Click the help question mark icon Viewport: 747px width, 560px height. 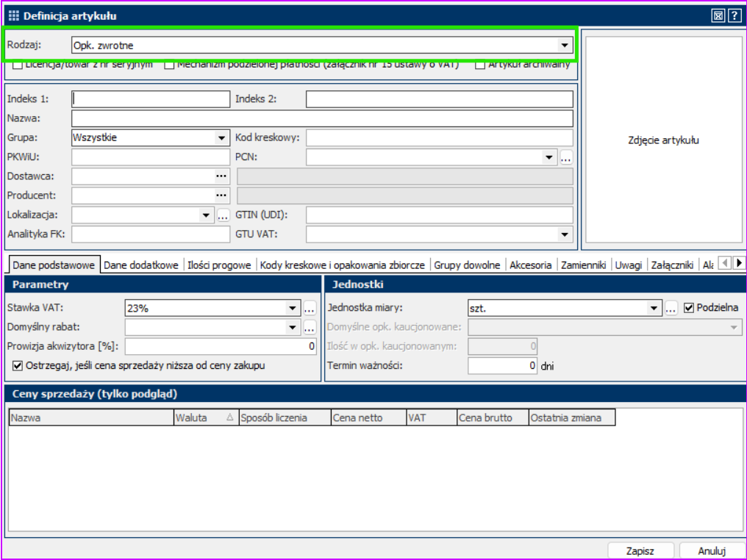[x=734, y=15]
